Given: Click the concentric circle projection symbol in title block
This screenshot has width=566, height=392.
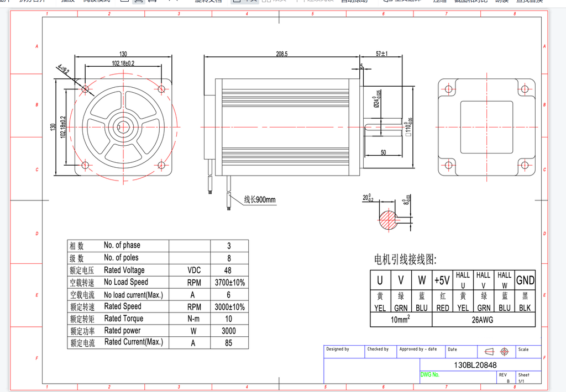Looking at the screenshot, I should tap(504, 352).
